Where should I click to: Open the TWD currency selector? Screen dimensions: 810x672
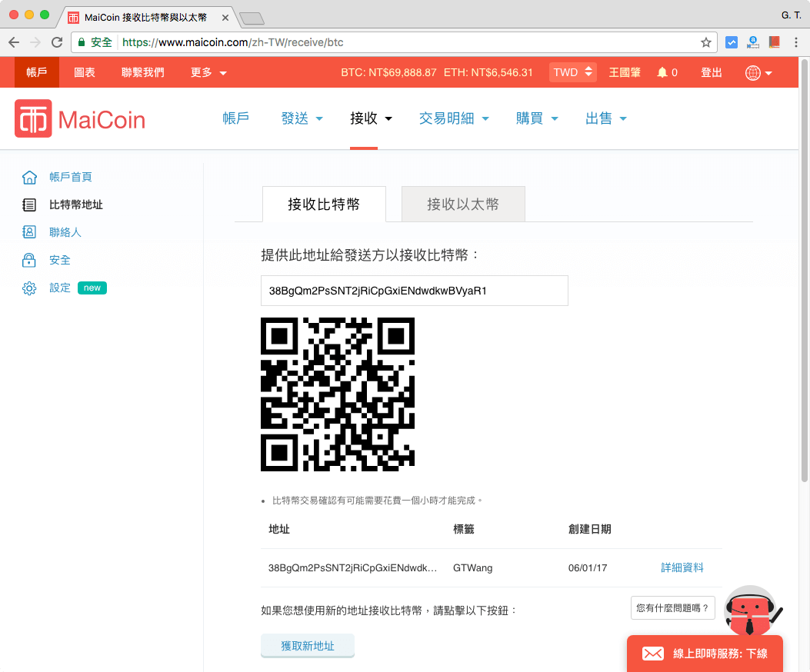(572, 72)
